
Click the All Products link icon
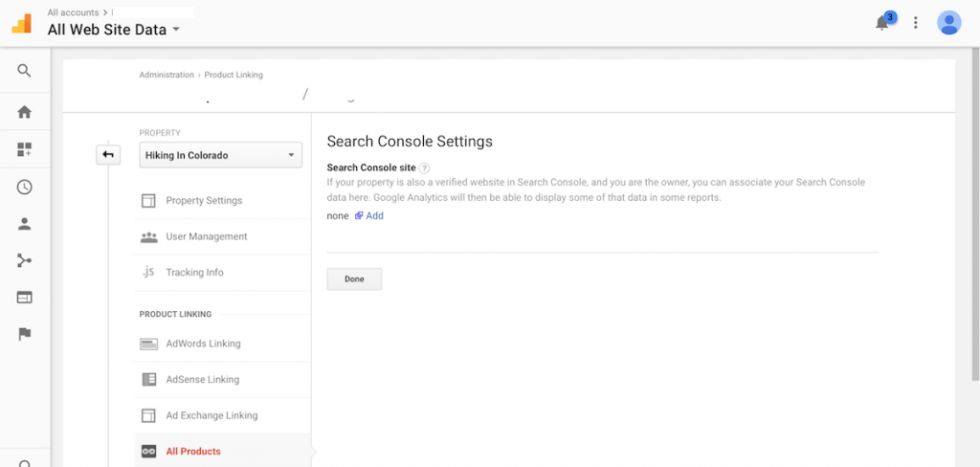tap(148, 452)
